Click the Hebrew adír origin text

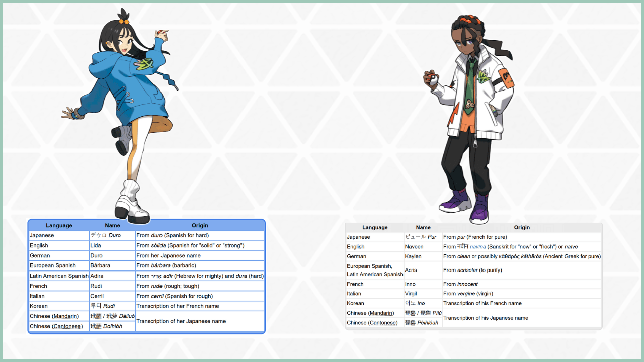200,276
